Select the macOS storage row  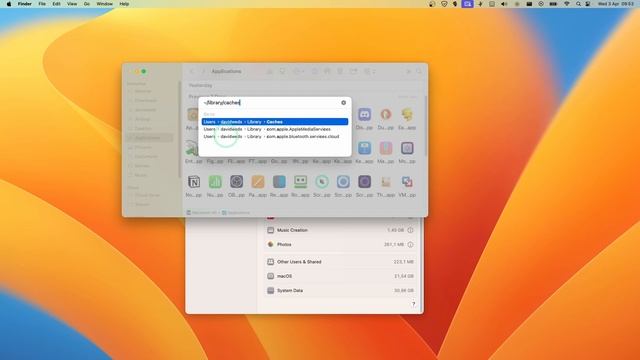click(x=340, y=276)
